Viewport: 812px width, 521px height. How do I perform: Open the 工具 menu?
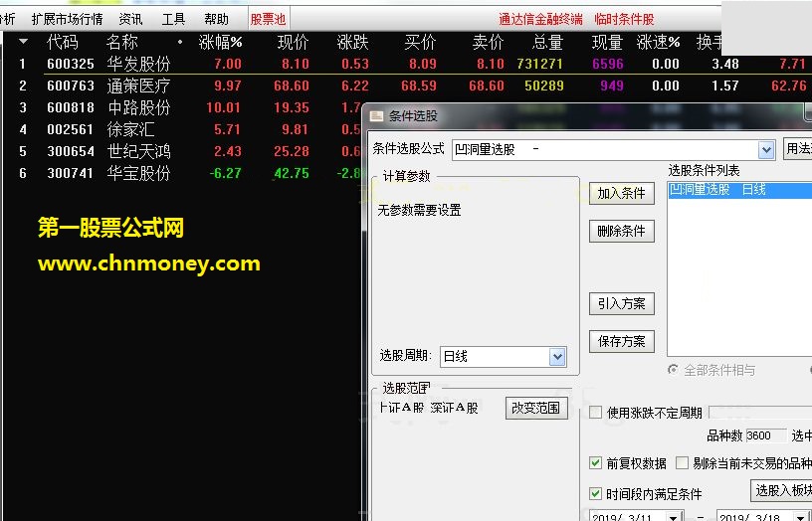(173, 20)
